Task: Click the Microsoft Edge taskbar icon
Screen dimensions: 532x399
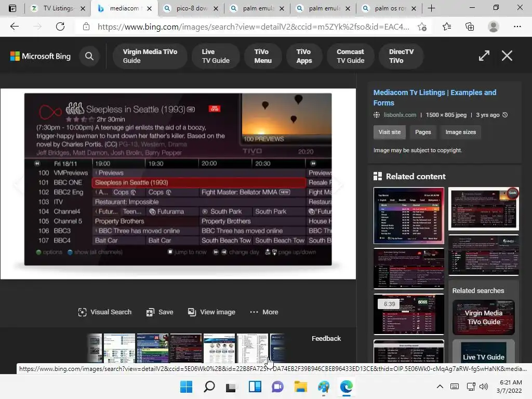Action: tap(347, 387)
